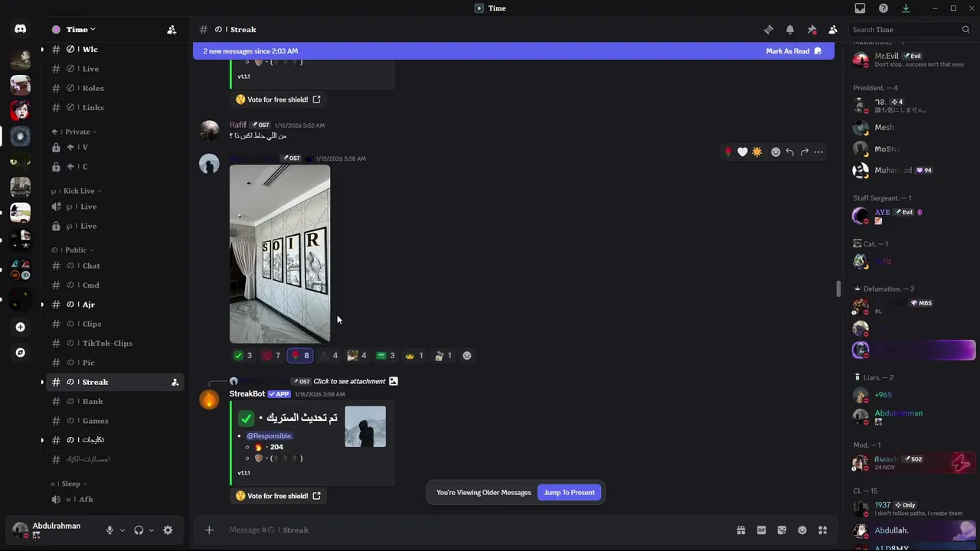Collapse the Kick Live category
The width and height of the screenshot is (980, 551).
(77, 191)
